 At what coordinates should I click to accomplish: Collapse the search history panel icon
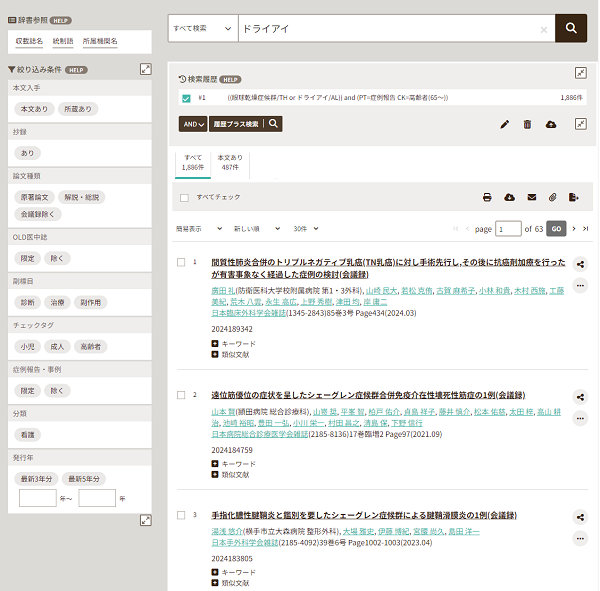coord(580,73)
